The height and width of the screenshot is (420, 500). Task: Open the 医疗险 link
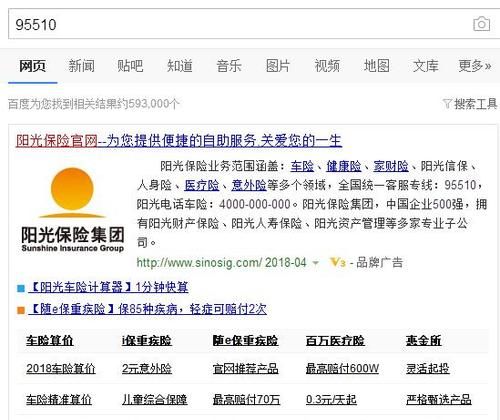(202, 185)
